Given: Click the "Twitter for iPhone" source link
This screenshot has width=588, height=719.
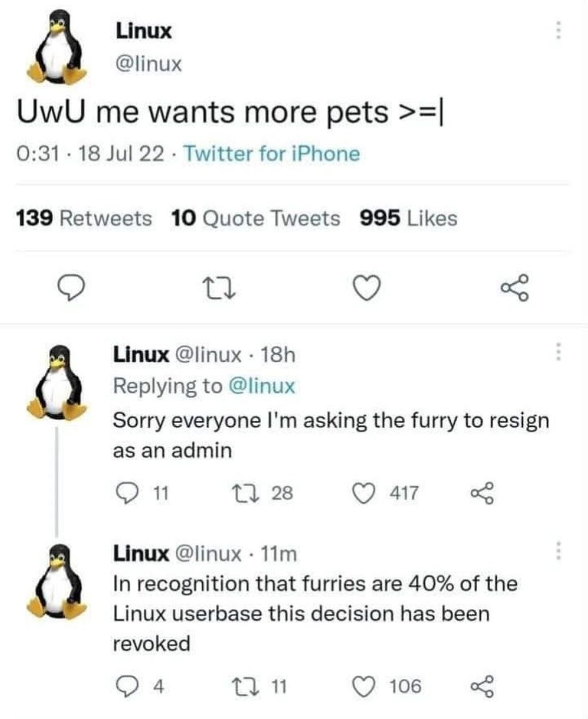Looking at the screenshot, I should coord(271,154).
